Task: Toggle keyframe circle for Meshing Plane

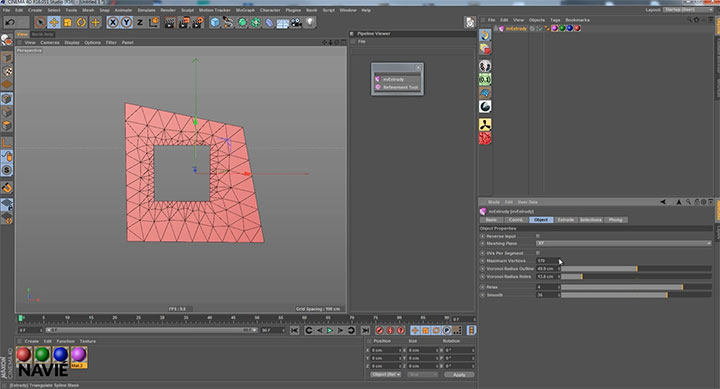Action: [x=483, y=243]
